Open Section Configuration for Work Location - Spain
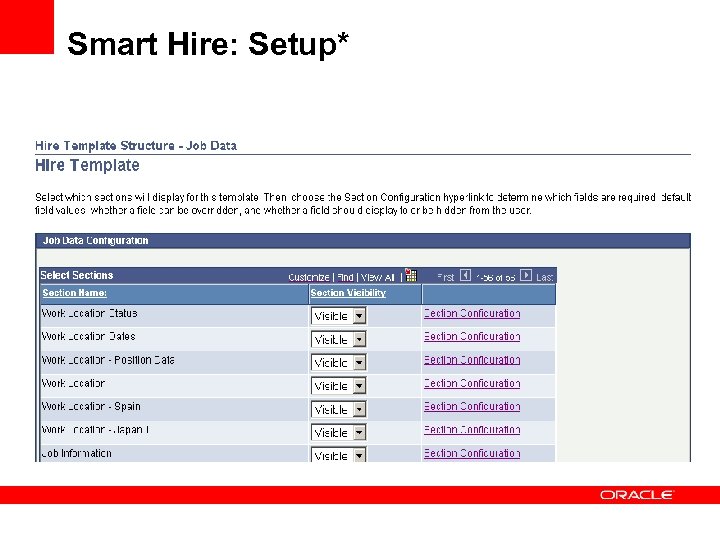Image resolution: width=720 pixels, height=540 pixels. [x=472, y=406]
